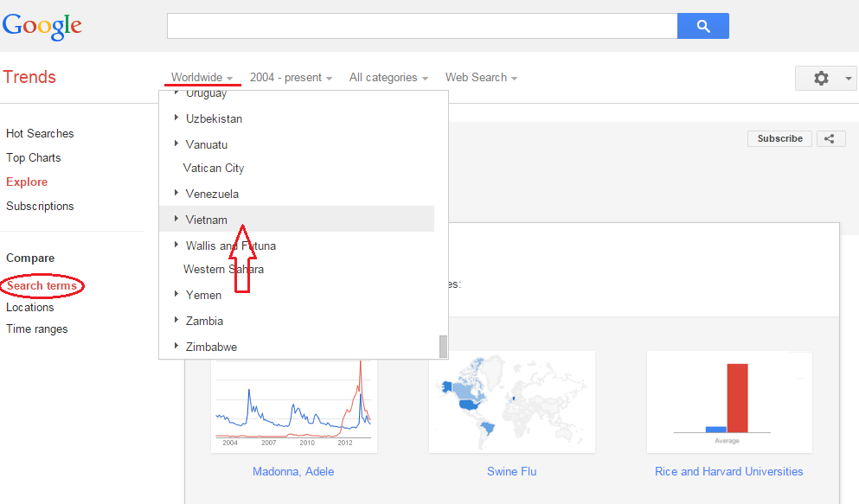Select Western Sahara in country list
The width and height of the screenshot is (859, 504).
pos(223,269)
